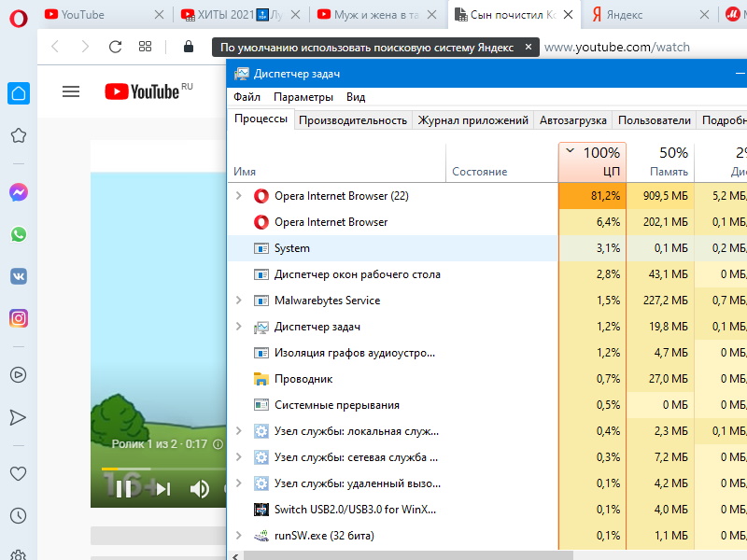747x560 pixels.
Task: Close the Яндекс tab
Action: [704, 15]
